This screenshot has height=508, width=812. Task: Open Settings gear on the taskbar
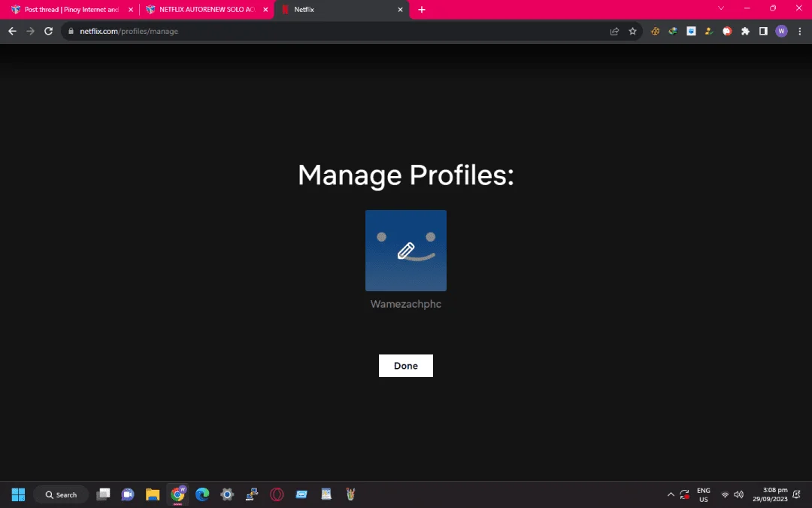click(227, 494)
